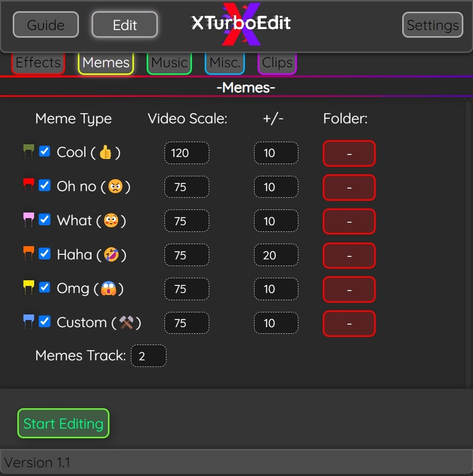Screen dimensions: 473x476
Task: Click the Start Editing button
Action: coord(63,423)
